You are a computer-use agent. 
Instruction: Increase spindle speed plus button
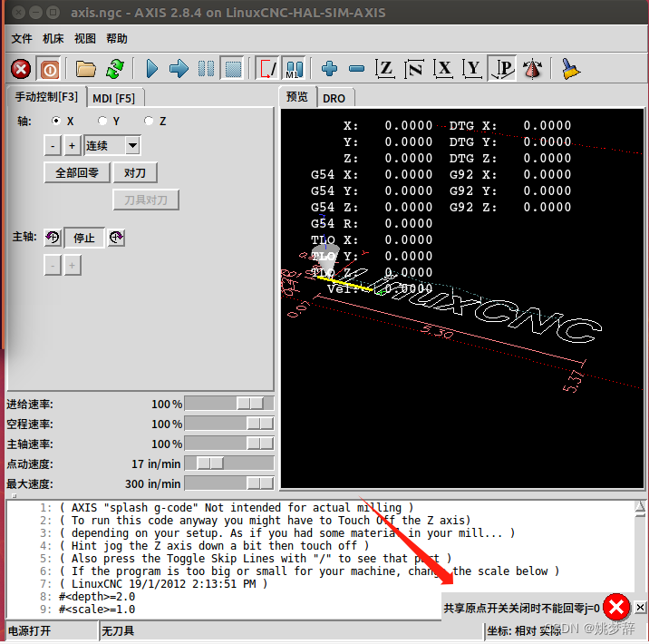pyautogui.click(x=72, y=265)
